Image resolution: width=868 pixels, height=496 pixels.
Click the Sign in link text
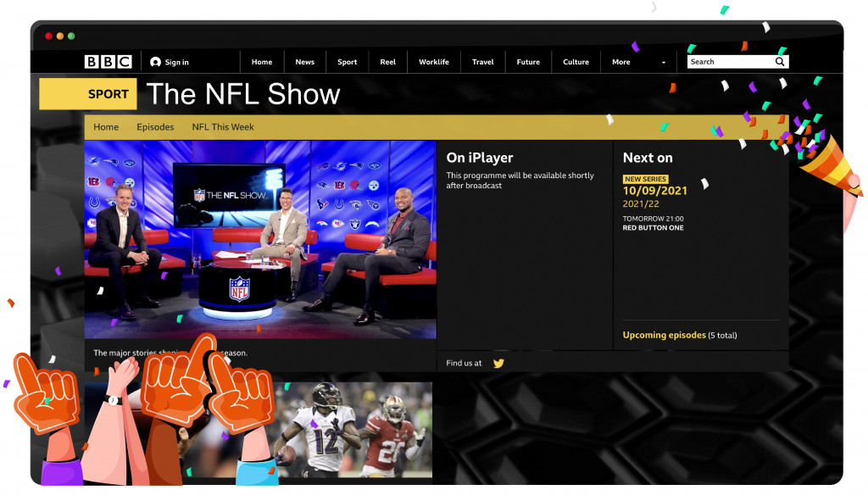coord(176,62)
